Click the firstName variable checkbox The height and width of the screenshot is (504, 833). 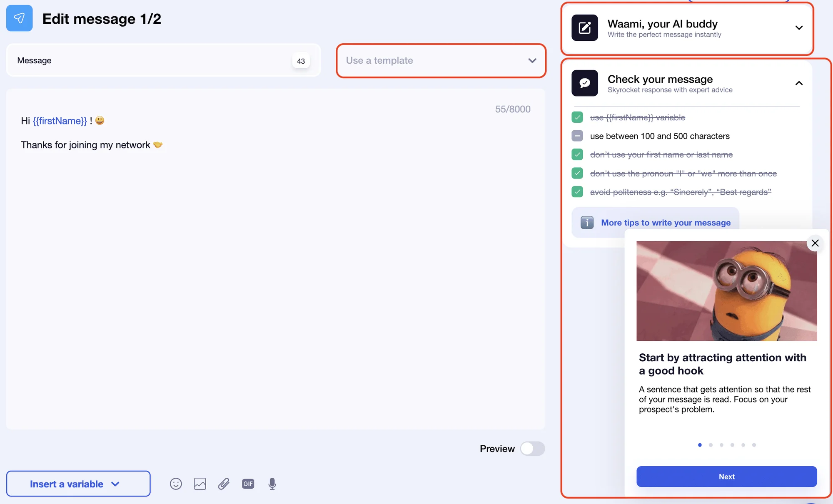tap(577, 117)
